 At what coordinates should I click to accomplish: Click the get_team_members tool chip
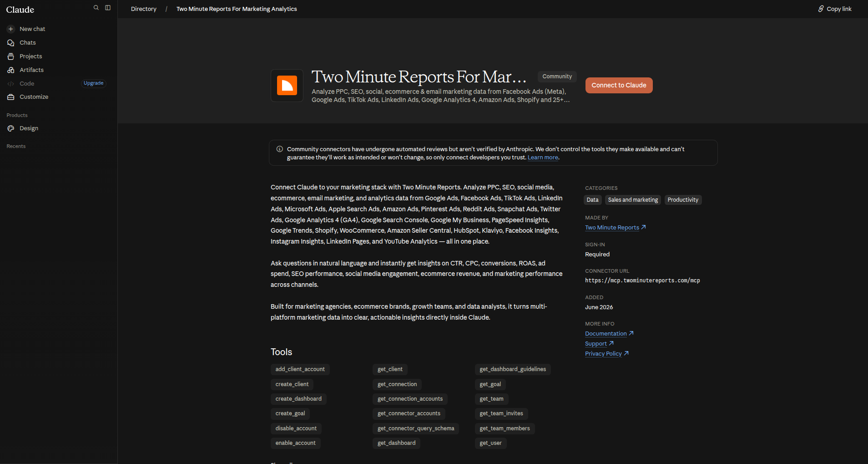coord(505,428)
